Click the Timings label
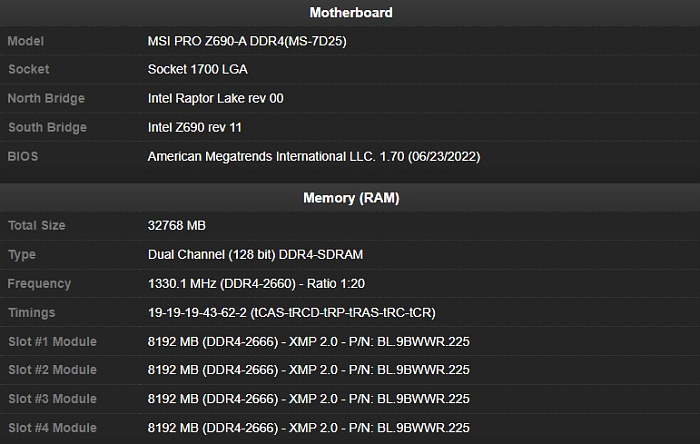The height and width of the screenshot is (444, 700). (31, 312)
